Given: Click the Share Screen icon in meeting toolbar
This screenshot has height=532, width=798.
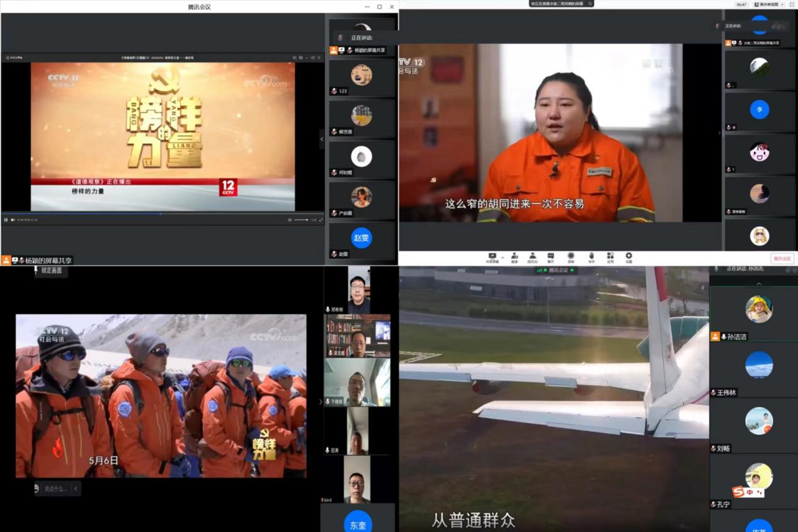Looking at the screenshot, I should 492,257.
